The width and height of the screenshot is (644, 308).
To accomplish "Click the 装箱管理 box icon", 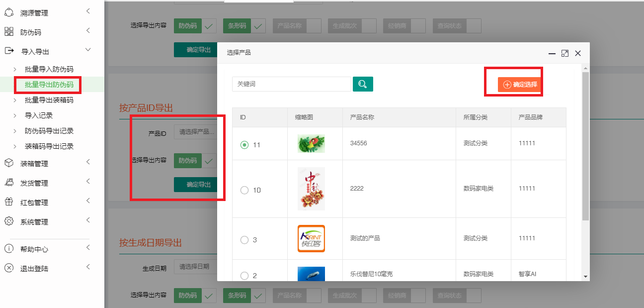I will click(9, 163).
